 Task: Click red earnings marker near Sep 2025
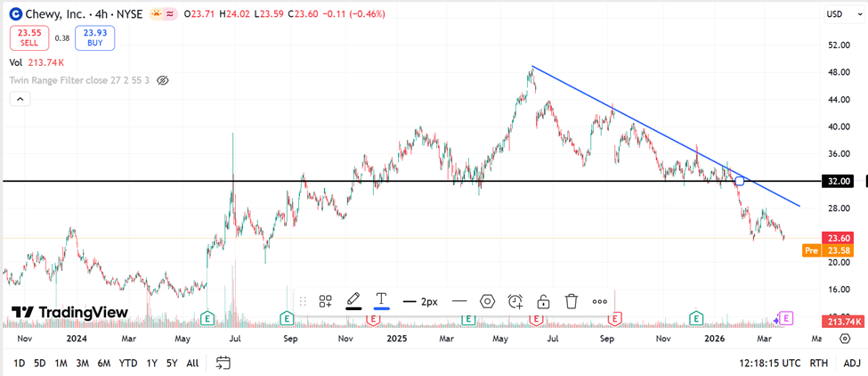tap(614, 318)
